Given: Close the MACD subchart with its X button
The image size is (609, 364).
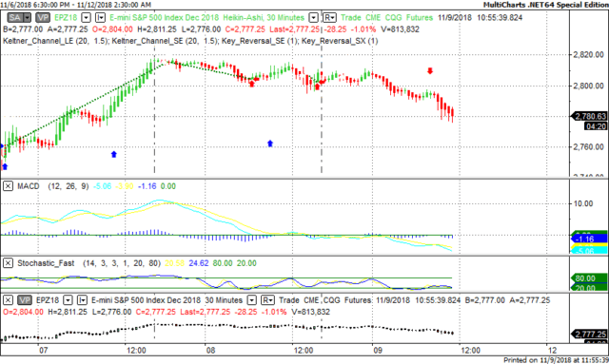Looking at the screenshot, I should pyautogui.click(x=8, y=186).
